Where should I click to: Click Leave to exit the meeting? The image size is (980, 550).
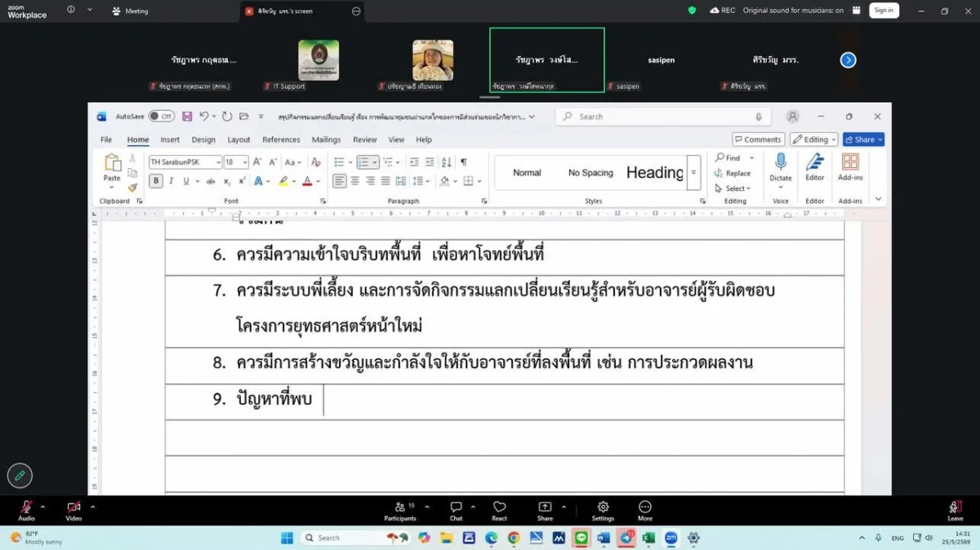click(x=955, y=511)
